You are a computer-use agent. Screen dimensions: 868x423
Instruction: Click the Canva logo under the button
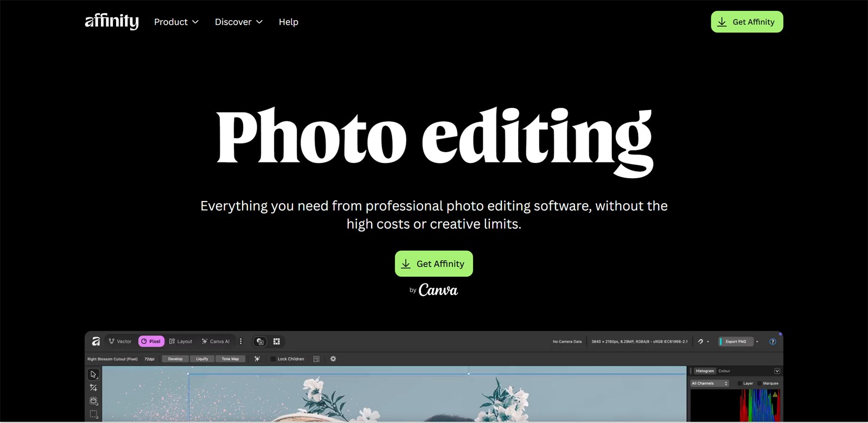[x=438, y=290]
